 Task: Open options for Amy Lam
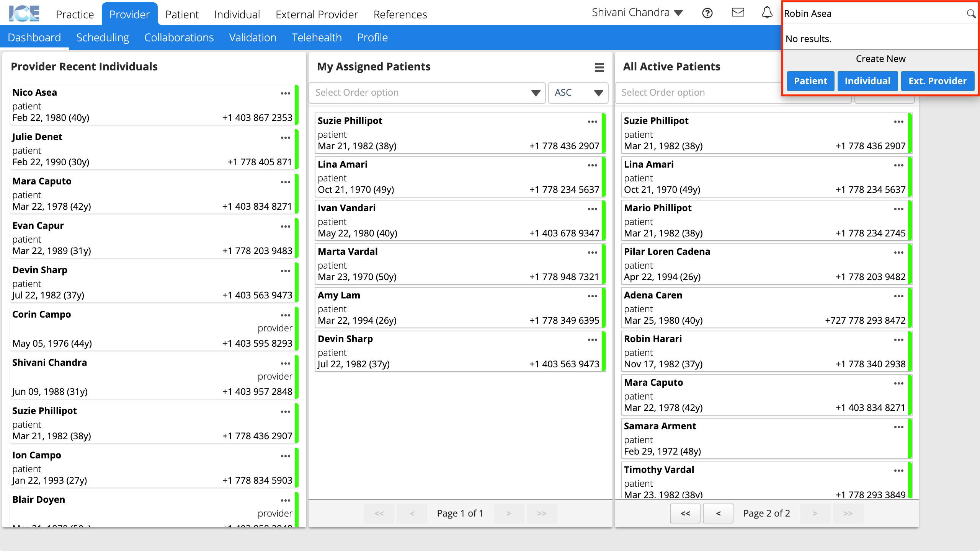pyautogui.click(x=593, y=296)
